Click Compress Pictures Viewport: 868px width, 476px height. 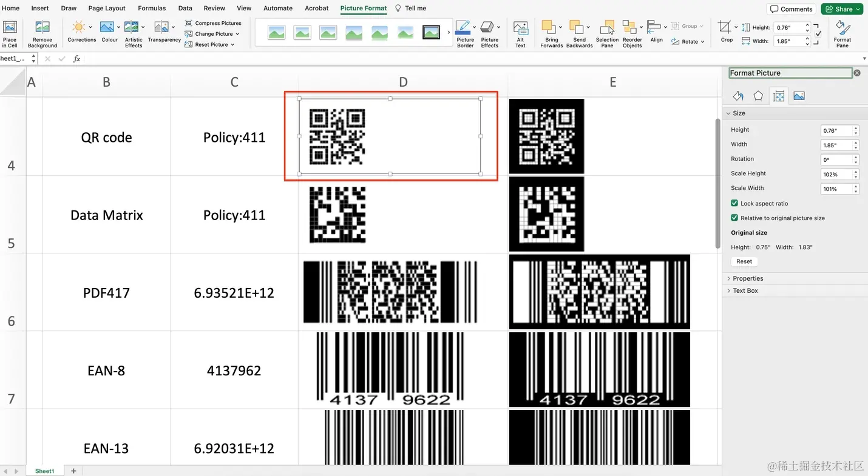pos(213,23)
